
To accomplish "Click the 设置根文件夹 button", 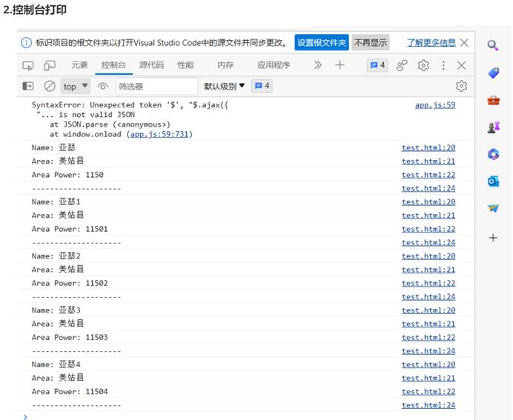I will (x=321, y=42).
